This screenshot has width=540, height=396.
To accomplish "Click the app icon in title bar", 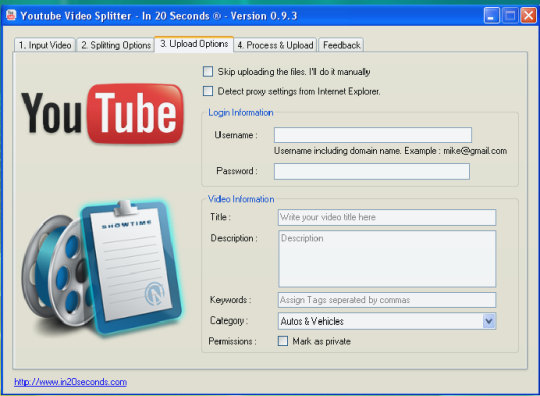I will pos(11,15).
